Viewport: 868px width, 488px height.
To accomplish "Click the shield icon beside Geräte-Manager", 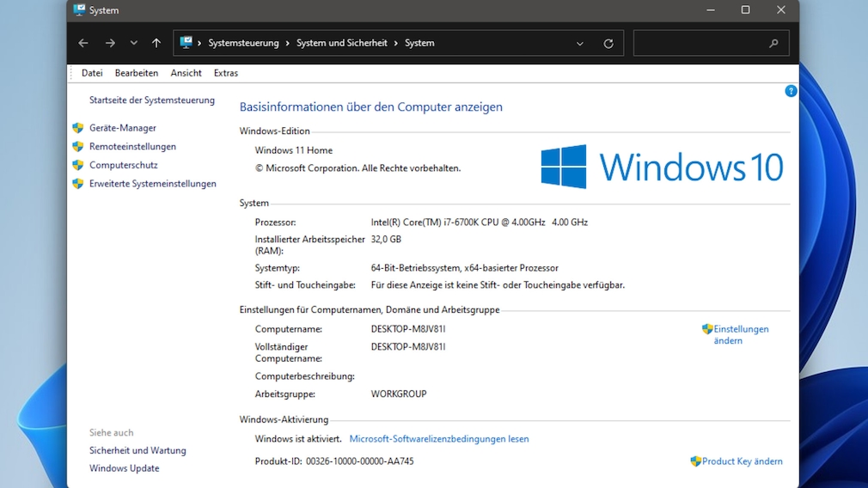I will (78, 128).
